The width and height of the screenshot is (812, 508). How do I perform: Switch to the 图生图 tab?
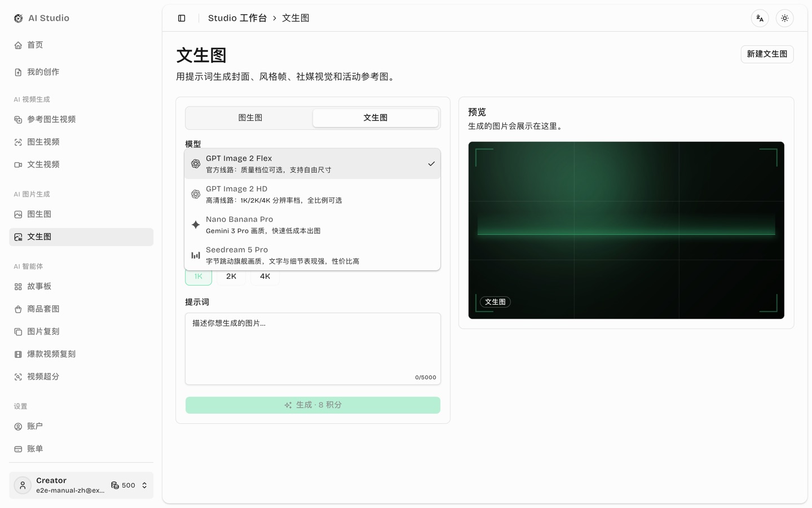(x=250, y=117)
